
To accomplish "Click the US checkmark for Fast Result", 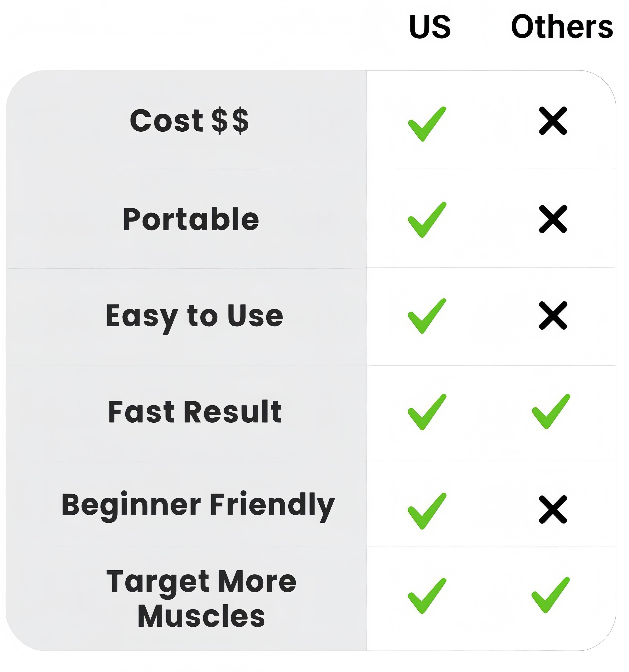I will (x=427, y=412).
